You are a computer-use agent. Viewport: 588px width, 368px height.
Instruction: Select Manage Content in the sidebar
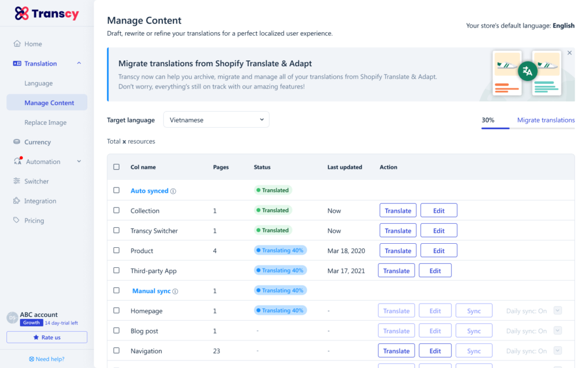pos(47,102)
